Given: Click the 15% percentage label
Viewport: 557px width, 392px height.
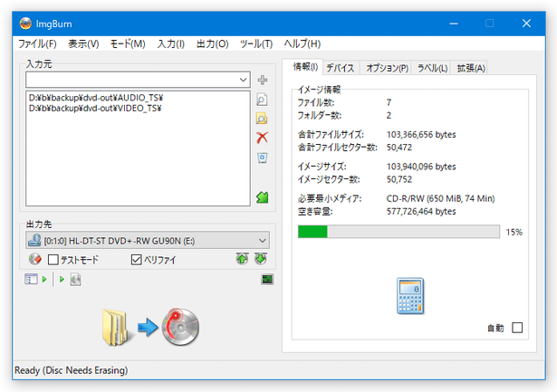Looking at the screenshot, I should (514, 233).
